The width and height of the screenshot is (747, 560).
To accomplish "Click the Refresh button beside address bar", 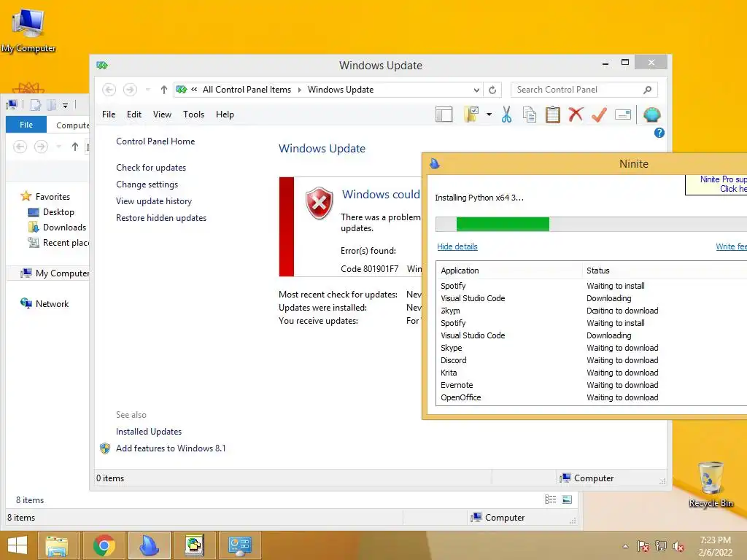I will (x=492, y=90).
